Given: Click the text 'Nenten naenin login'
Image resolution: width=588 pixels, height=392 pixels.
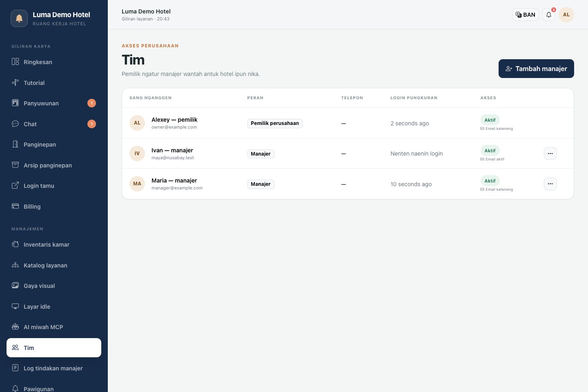Looking at the screenshot, I should click(416, 154).
